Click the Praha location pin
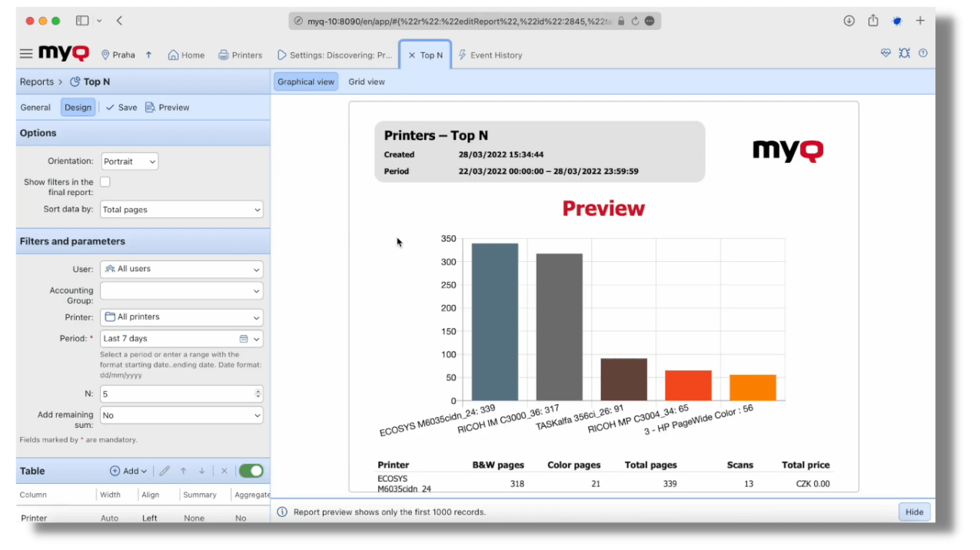The image size is (980, 550). pyautogui.click(x=106, y=55)
